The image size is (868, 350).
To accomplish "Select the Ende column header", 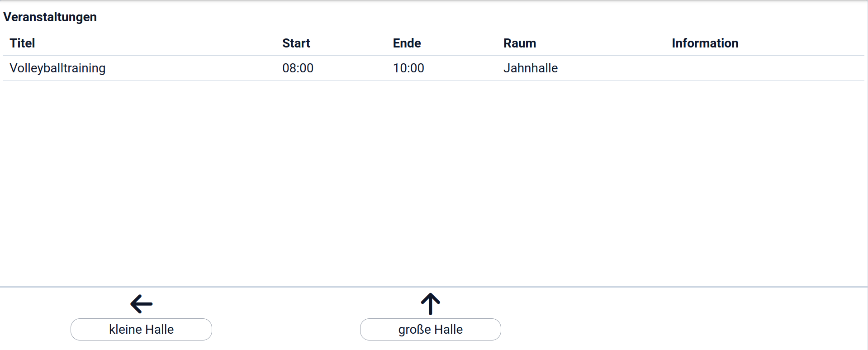I will [407, 43].
